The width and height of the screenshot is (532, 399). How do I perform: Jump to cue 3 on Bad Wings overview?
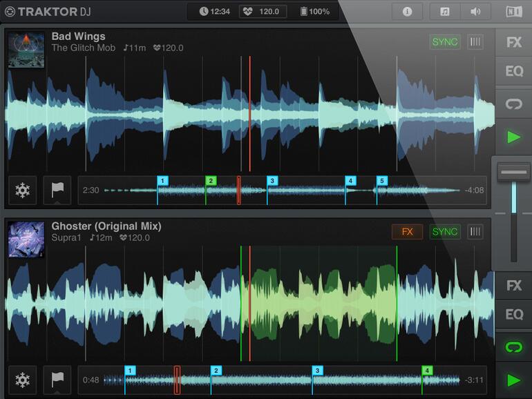(272, 181)
